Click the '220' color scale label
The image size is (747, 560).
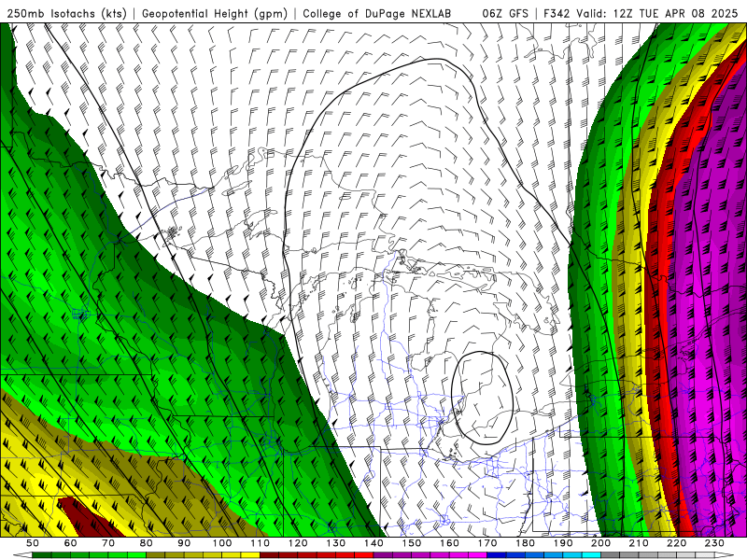677,543
